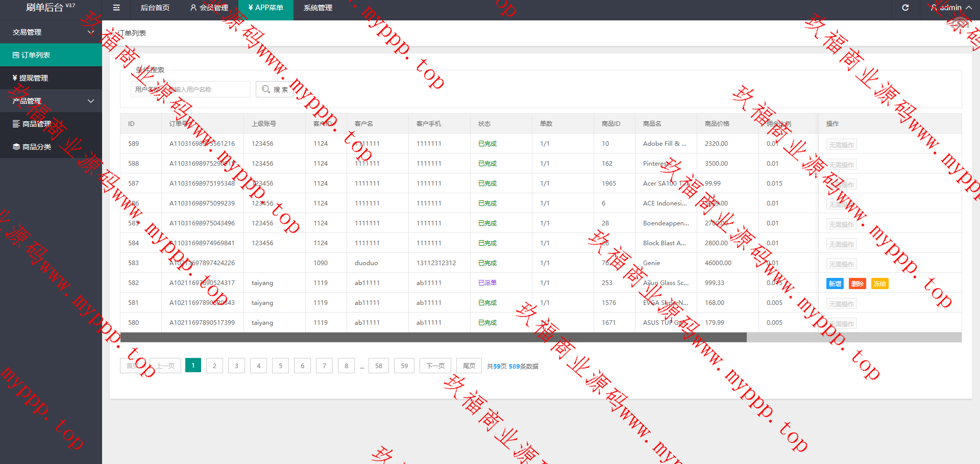Open the admin user dropdown
This screenshot has width=980, height=464.
pos(951,8)
